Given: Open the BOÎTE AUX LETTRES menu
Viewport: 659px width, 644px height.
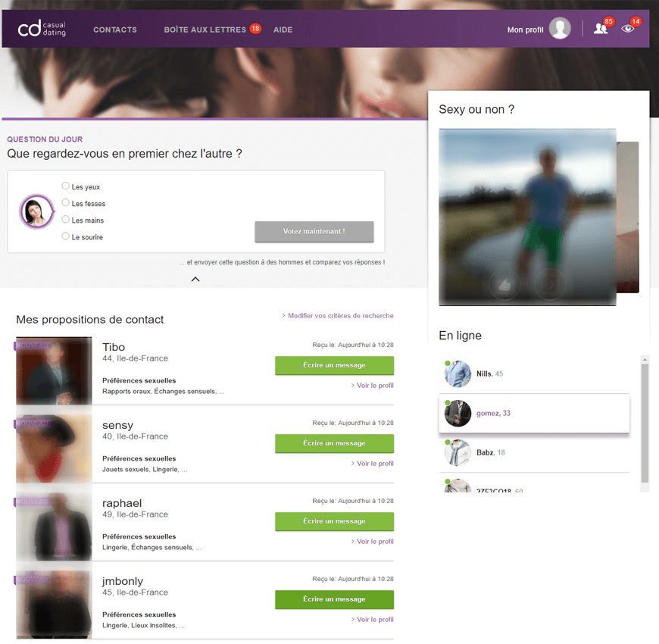Looking at the screenshot, I should tap(205, 30).
